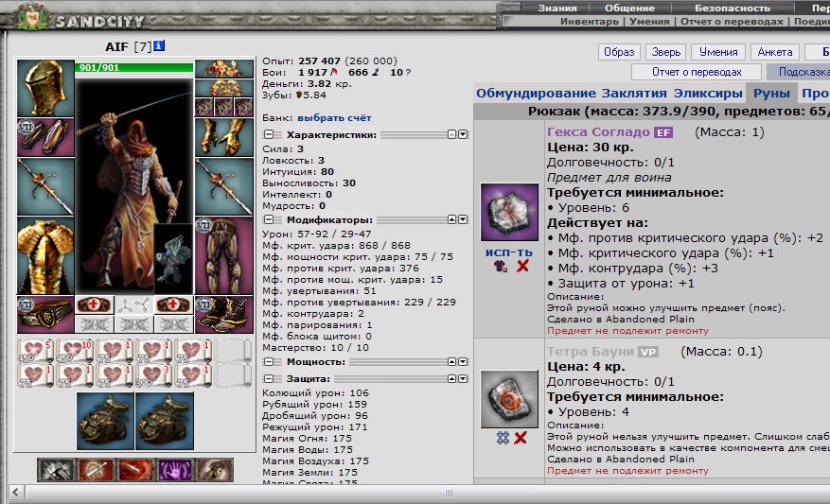This screenshot has height=504, width=830.
Task: Click the down arrow on the Модификаторы header
Action: point(463,219)
